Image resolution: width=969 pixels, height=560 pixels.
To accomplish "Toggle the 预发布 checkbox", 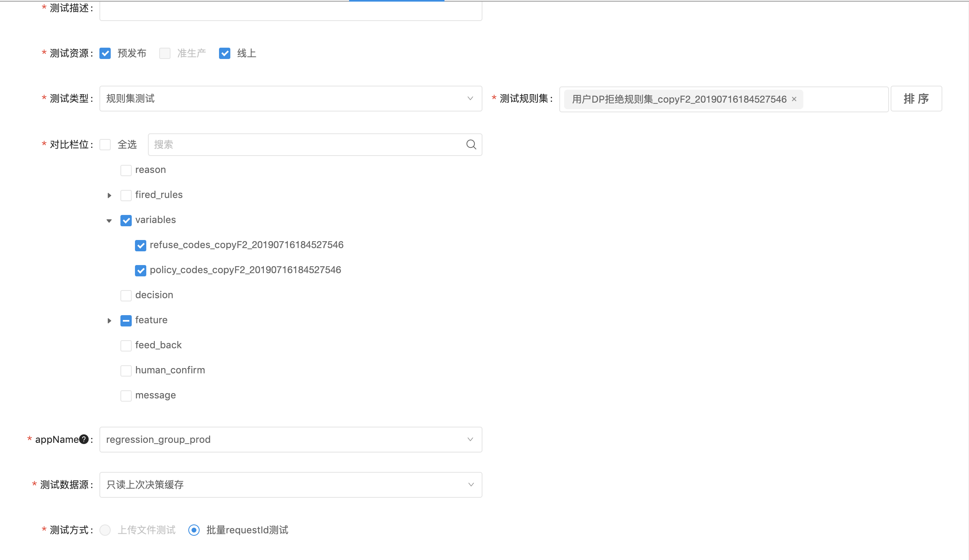I will click(105, 53).
